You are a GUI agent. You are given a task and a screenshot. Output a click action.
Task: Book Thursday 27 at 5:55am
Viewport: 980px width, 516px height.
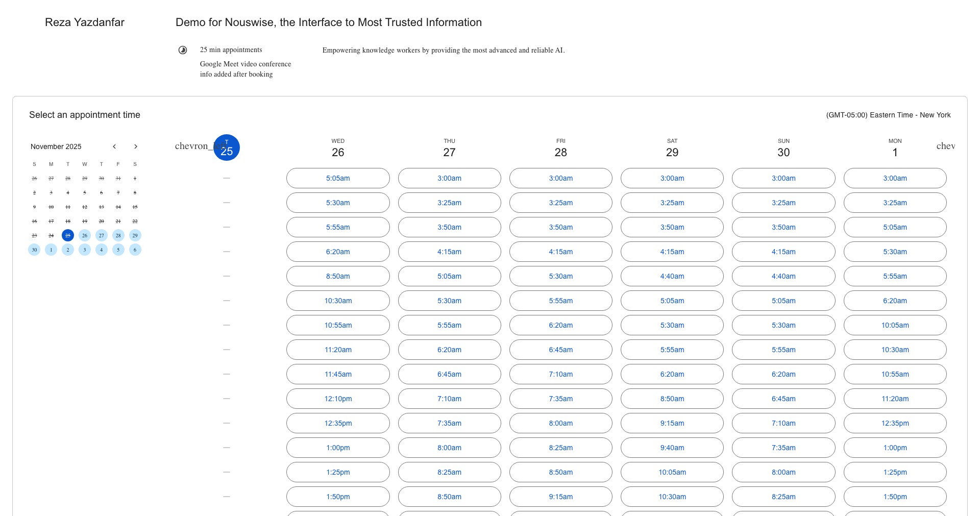tap(449, 325)
